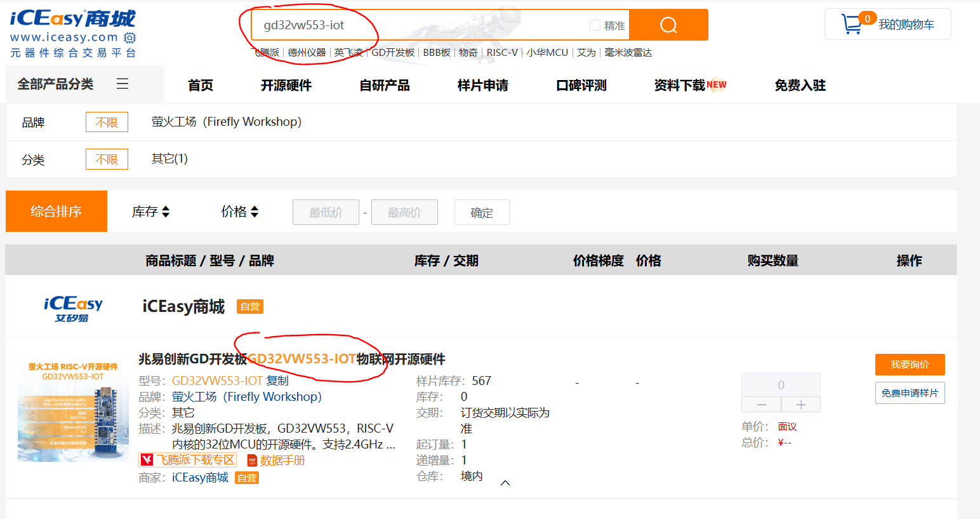Viewport: 980px width, 519px height.
Task: Open the 全部产品分类 hamburger menu icon
Action: point(122,84)
